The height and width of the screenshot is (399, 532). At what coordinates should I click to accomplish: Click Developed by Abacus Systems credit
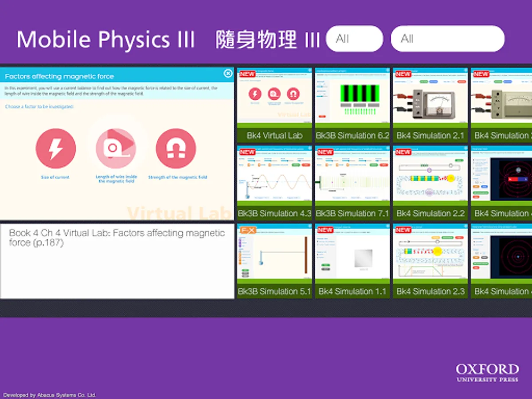pyautogui.click(x=49, y=395)
